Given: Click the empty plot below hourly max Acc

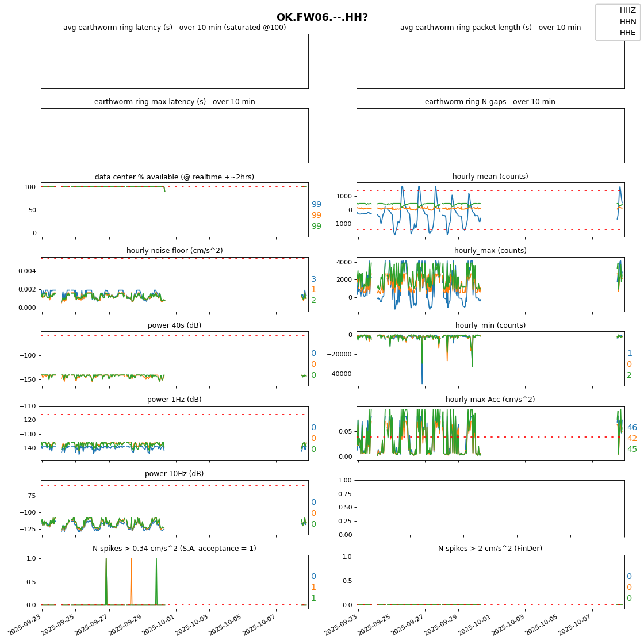Looking at the screenshot, I should [490, 507].
